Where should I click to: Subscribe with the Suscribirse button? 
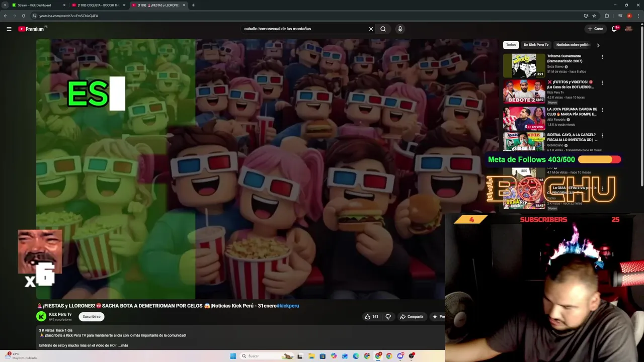pyautogui.click(x=92, y=317)
